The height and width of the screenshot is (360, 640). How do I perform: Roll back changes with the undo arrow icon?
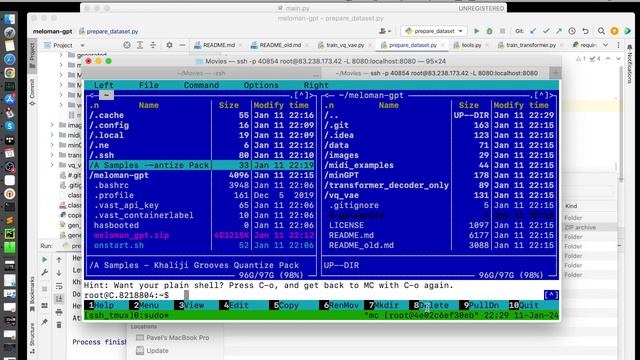pos(585,31)
